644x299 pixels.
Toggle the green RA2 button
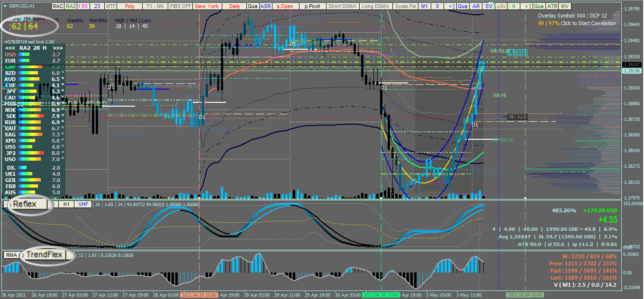tap(71, 6)
